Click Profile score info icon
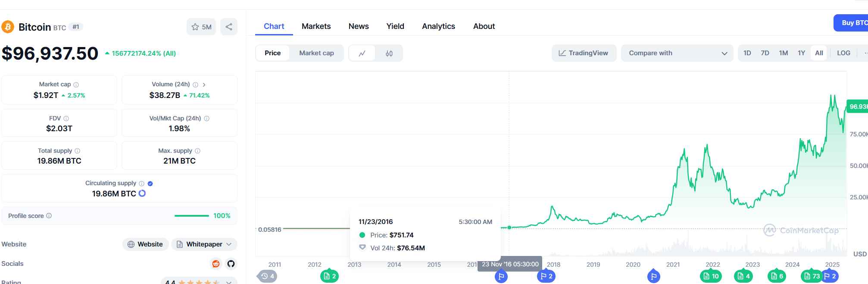The height and width of the screenshot is (284, 868). click(49, 215)
